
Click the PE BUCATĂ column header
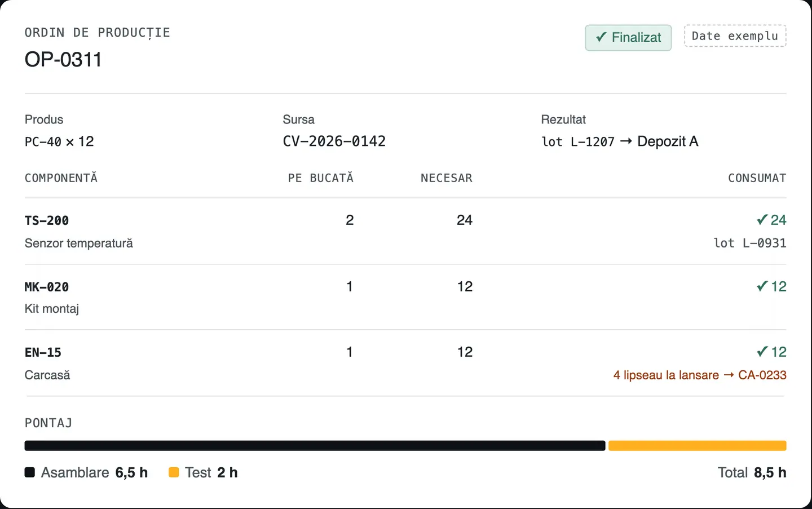[x=321, y=178]
